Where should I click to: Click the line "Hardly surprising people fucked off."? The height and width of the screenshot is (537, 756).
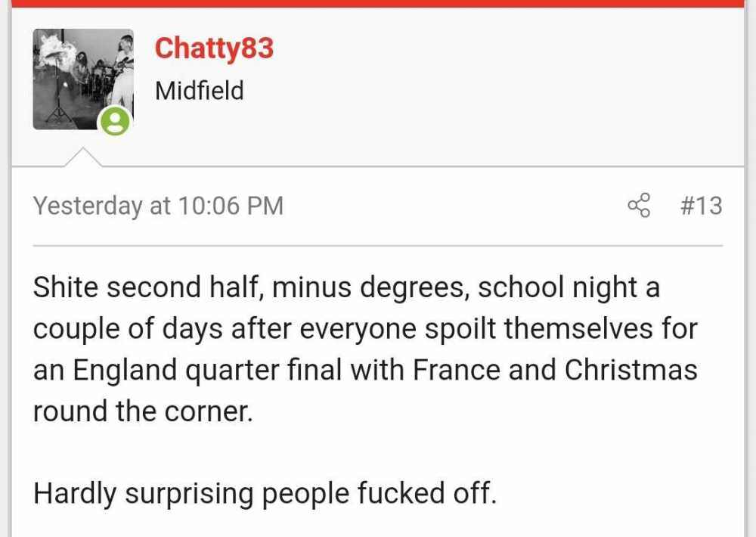pos(265,494)
